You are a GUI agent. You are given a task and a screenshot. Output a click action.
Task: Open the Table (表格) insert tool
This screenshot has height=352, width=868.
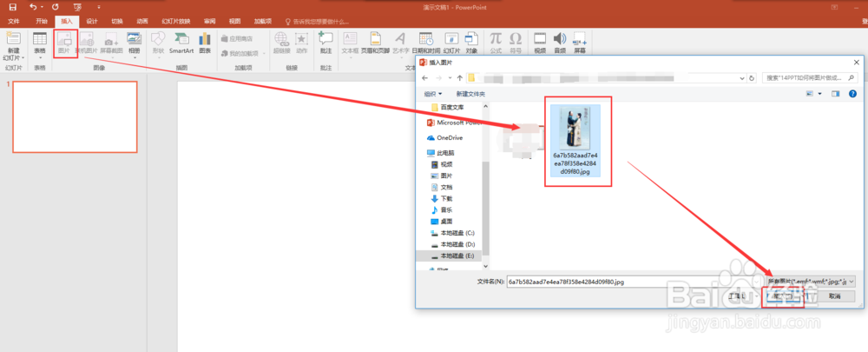coord(40,43)
